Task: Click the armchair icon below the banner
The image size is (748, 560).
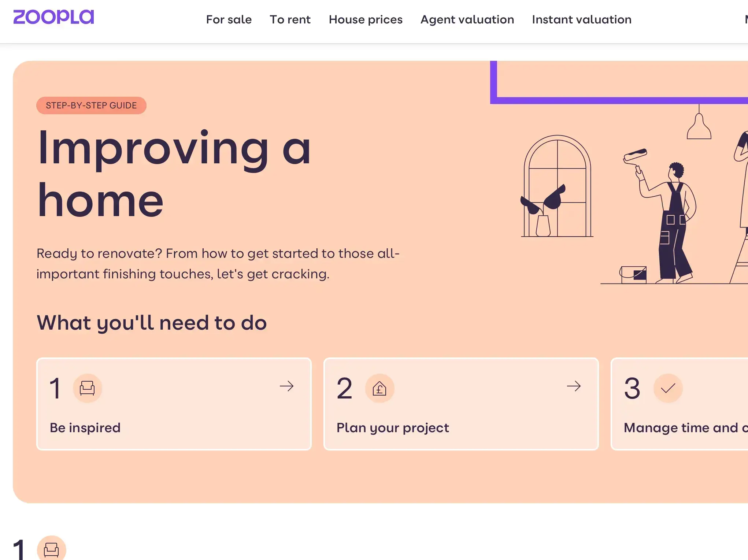Action: [x=51, y=549]
